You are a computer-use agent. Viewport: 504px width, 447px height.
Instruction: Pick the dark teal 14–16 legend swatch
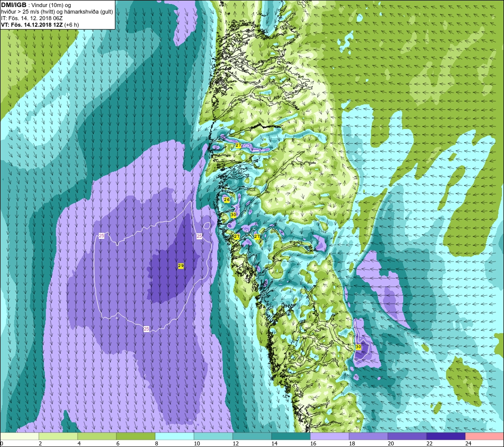[x=291, y=436]
